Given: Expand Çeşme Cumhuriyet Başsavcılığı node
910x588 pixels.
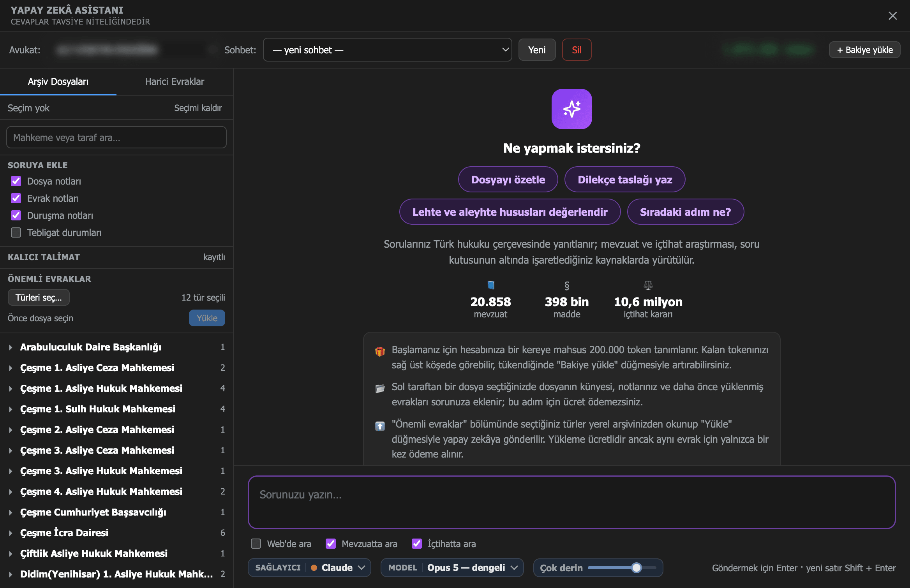Looking at the screenshot, I should tap(11, 512).
